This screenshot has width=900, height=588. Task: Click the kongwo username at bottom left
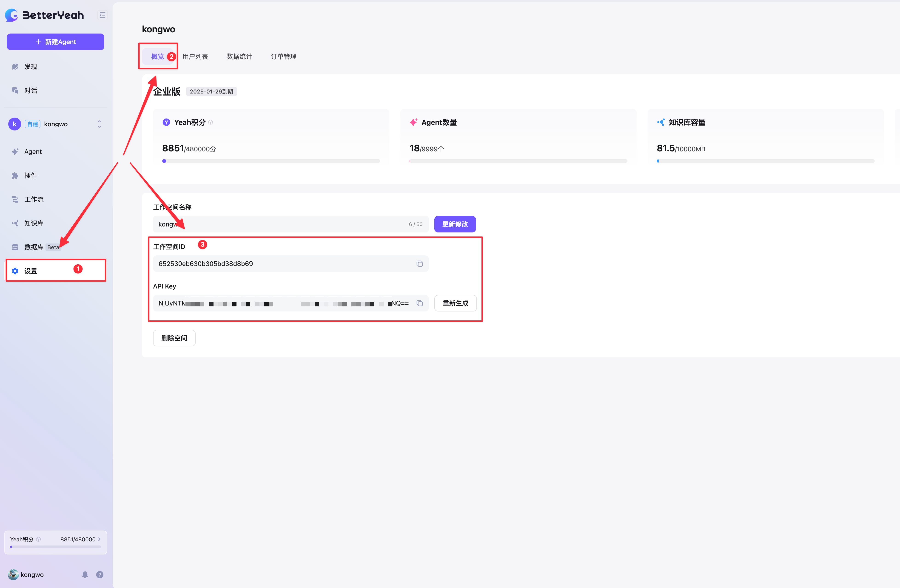click(32, 574)
